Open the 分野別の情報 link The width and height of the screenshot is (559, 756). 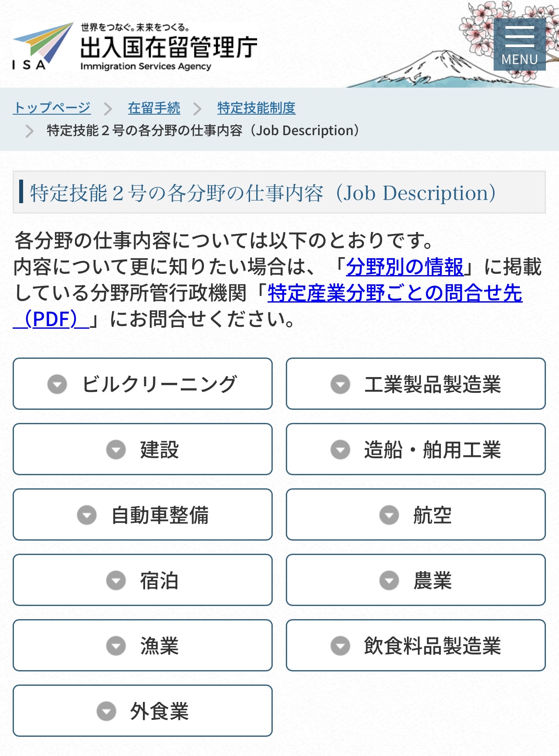click(x=405, y=267)
